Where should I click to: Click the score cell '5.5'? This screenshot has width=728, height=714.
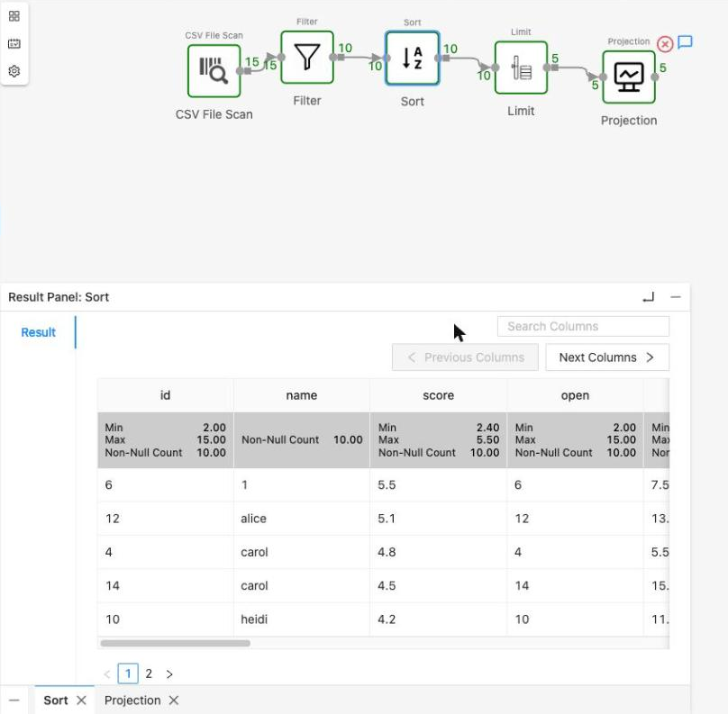click(x=438, y=484)
